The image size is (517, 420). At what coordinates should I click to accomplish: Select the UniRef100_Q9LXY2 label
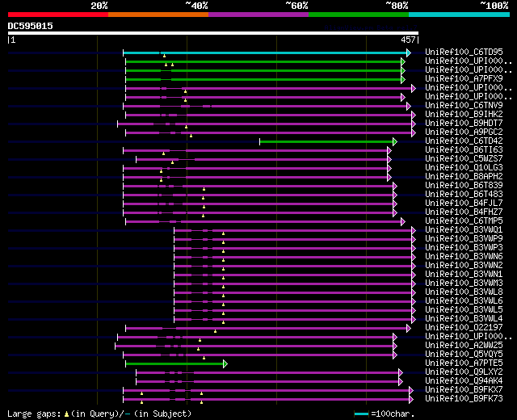(x=464, y=372)
